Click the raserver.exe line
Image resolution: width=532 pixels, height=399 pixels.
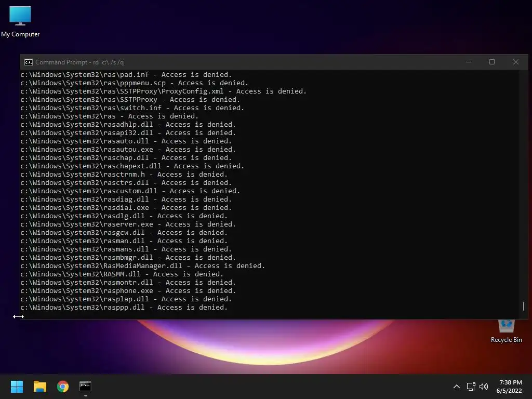[128, 224]
